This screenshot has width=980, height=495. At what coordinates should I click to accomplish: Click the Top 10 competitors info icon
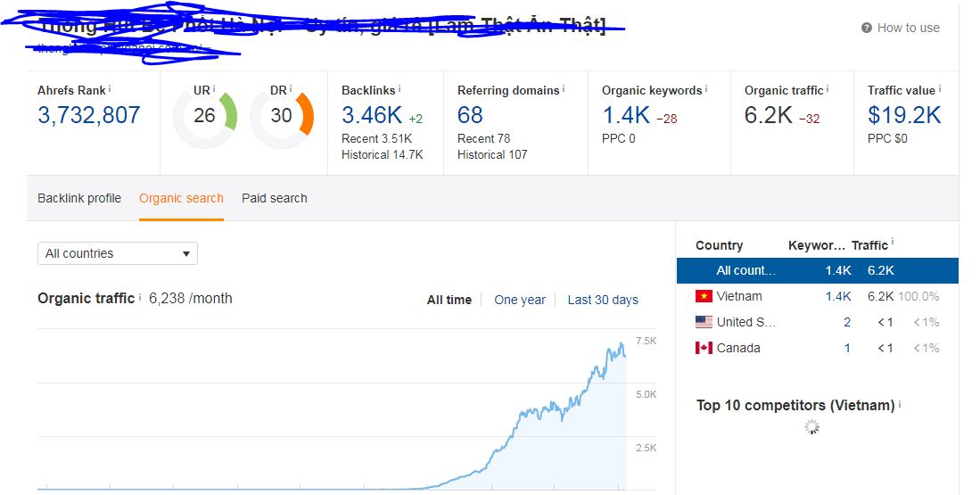[900, 404]
